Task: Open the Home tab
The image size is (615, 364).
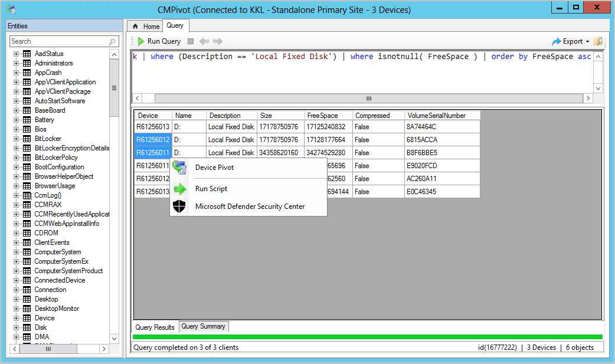Action: (146, 27)
